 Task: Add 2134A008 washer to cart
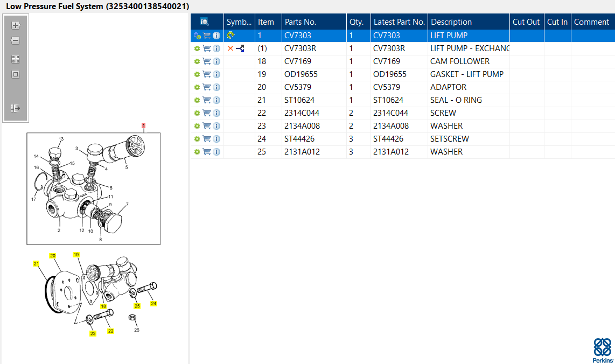207,127
